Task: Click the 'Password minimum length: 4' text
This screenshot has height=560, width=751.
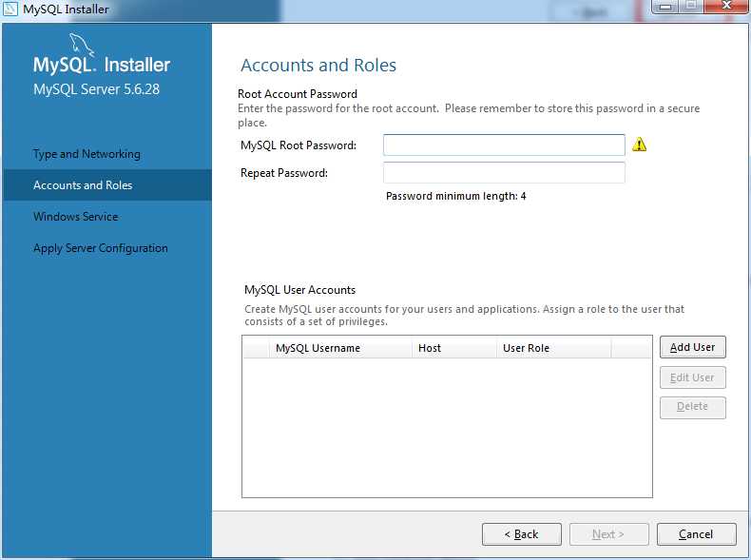Action: coord(456,196)
